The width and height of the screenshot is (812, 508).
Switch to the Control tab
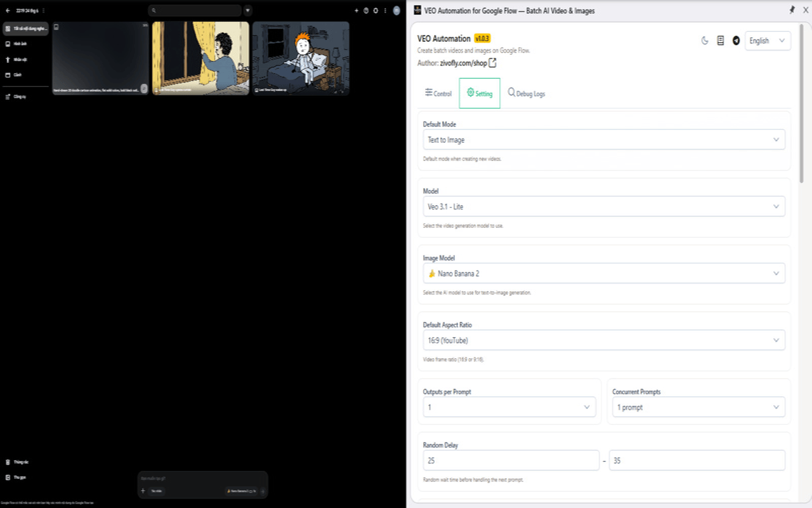[x=438, y=93]
